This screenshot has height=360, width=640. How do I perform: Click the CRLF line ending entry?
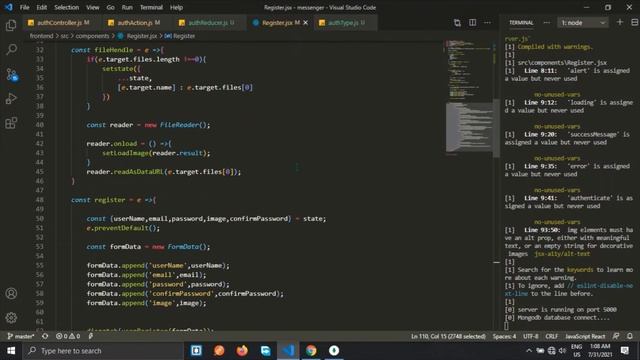(x=551, y=336)
